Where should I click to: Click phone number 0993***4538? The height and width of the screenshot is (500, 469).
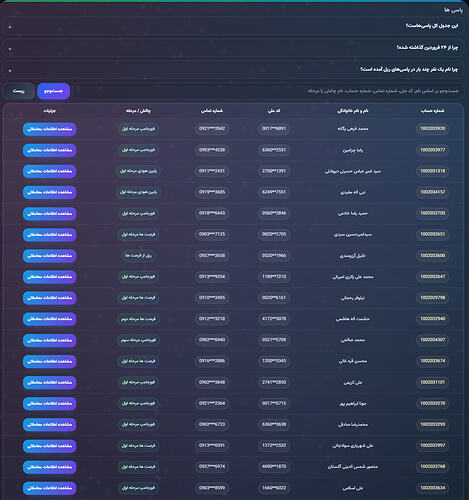tap(212, 150)
